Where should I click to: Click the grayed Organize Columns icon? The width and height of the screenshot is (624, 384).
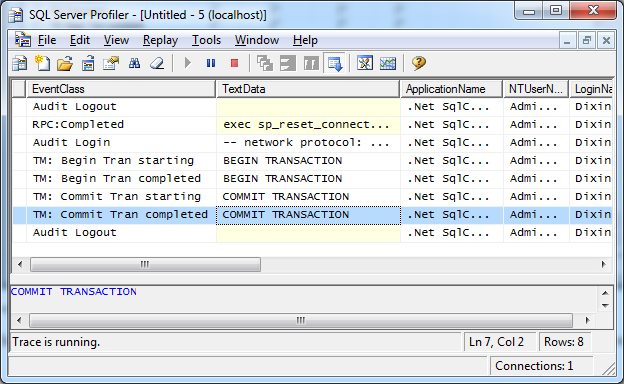pyautogui.click(x=265, y=63)
